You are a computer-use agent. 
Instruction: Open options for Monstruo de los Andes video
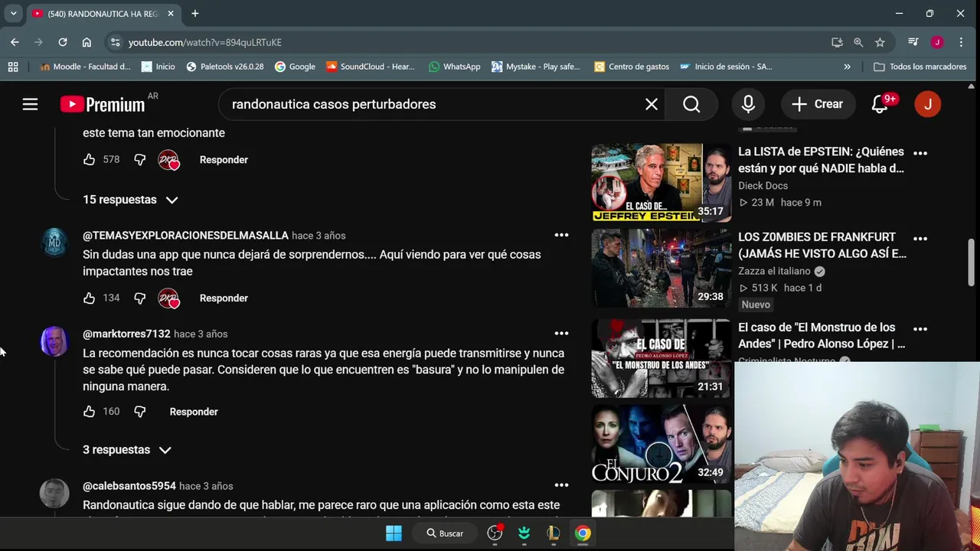click(x=920, y=329)
